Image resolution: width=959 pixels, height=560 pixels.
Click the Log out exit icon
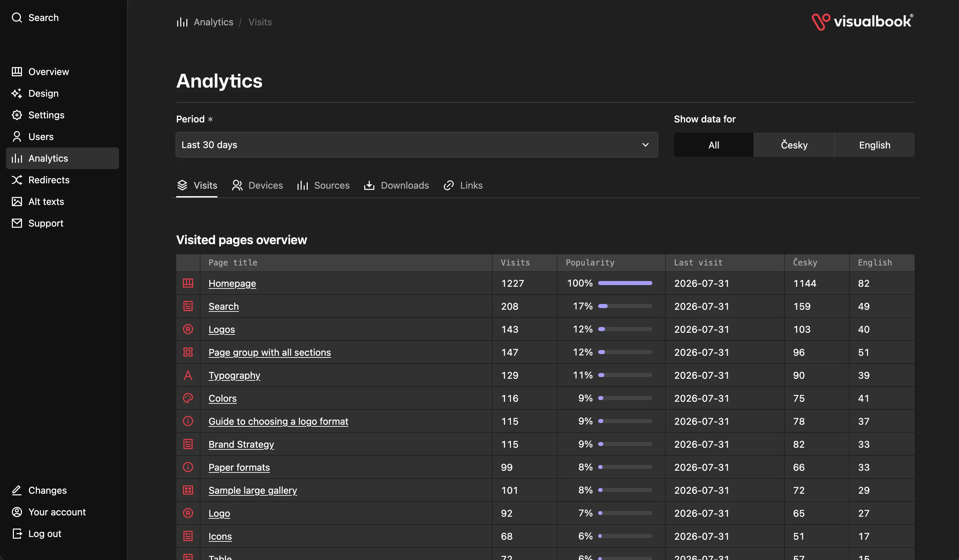coord(17,534)
